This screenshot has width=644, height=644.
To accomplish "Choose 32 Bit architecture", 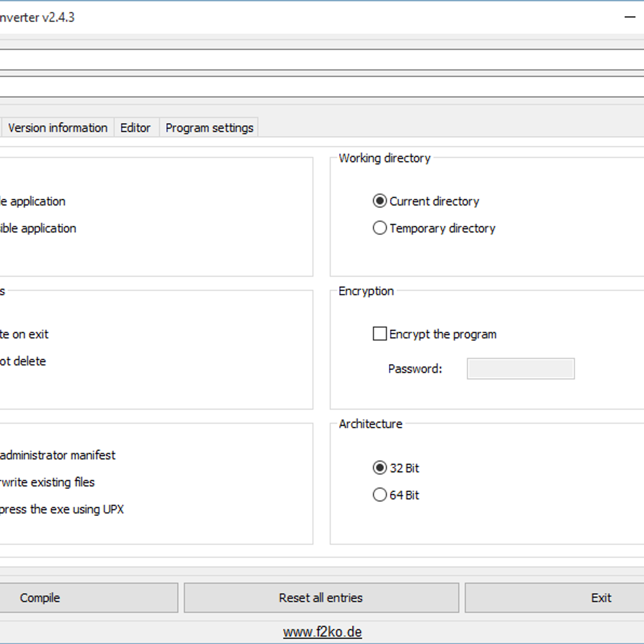I will (396, 468).
